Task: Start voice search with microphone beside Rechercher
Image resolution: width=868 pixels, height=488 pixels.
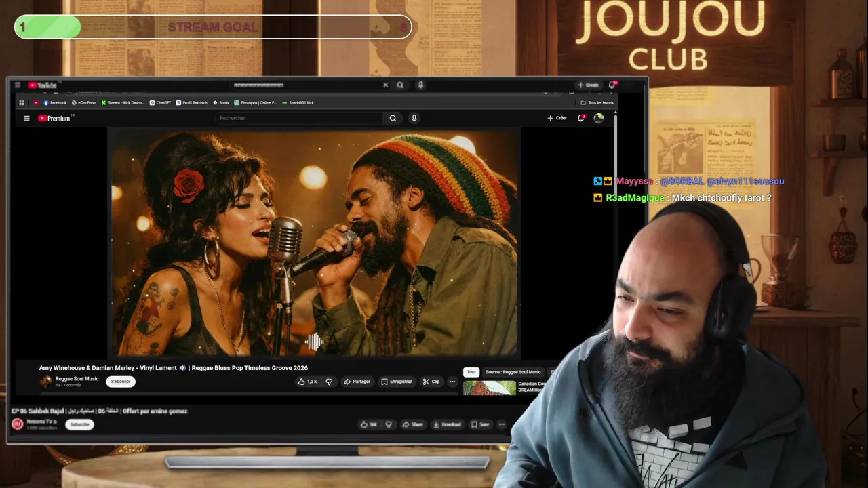Action: pyautogui.click(x=414, y=118)
